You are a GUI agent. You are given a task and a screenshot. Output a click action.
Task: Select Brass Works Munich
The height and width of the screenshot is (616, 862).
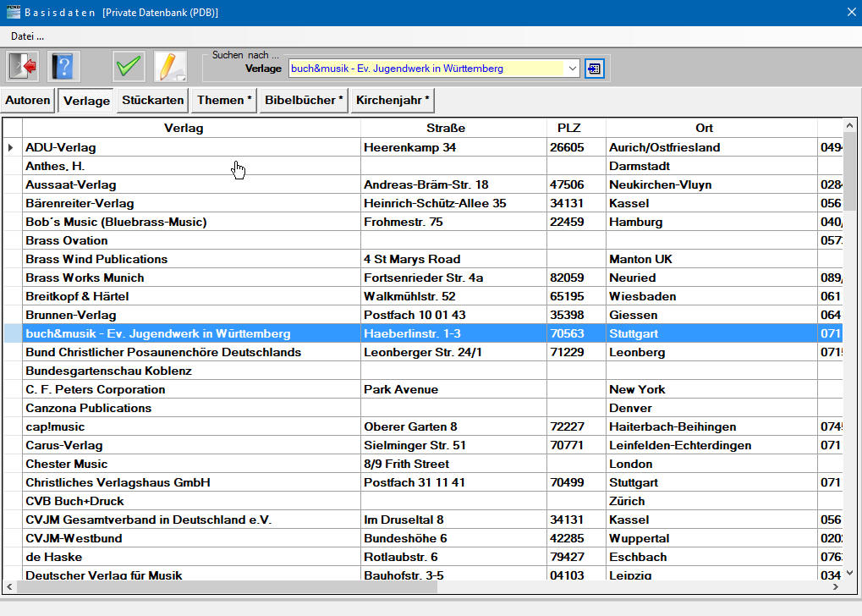pyautogui.click(x=191, y=278)
